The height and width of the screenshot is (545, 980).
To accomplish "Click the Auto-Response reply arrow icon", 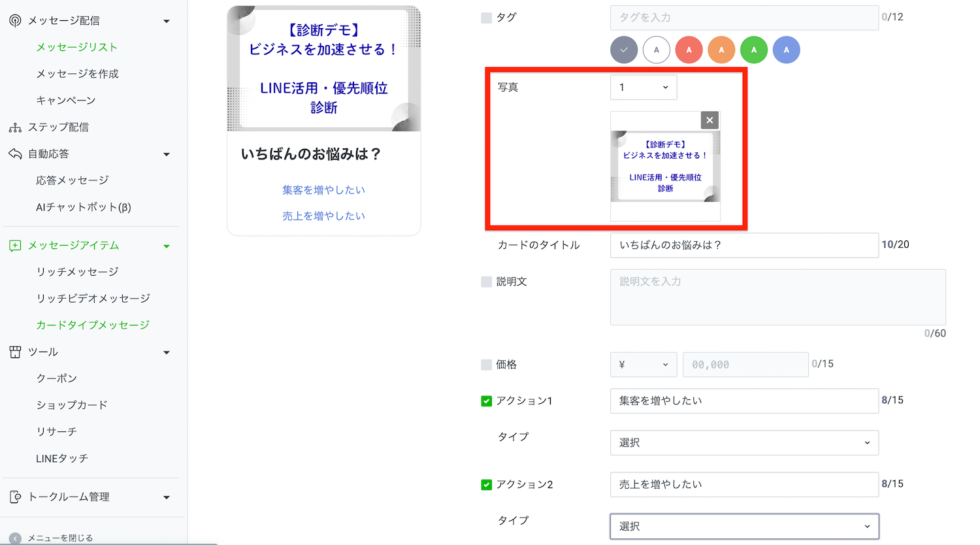I will 15,154.
